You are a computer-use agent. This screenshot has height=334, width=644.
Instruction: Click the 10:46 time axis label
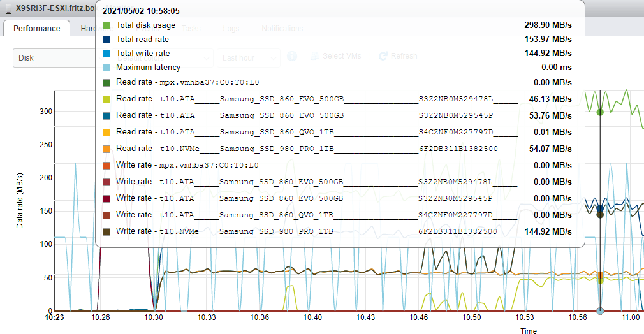pos(418,317)
